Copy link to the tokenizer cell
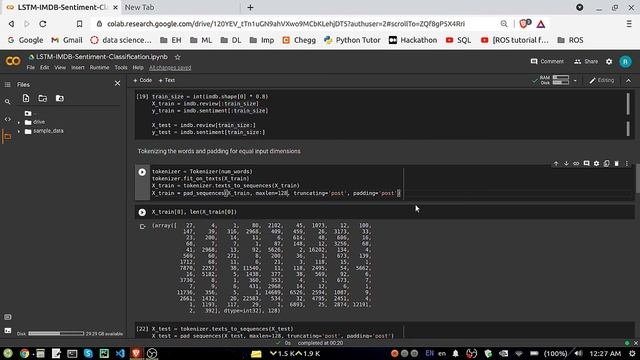 point(576,164)
